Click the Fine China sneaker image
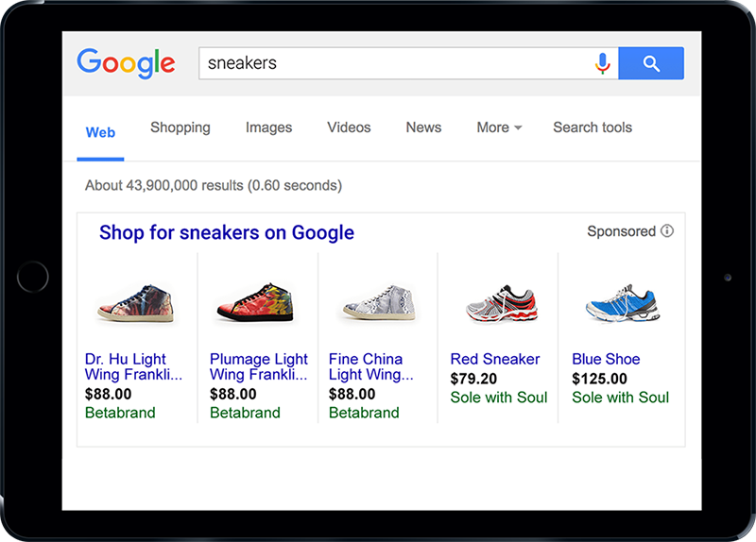Screen dimensions: 756x542 click(379, 302)
